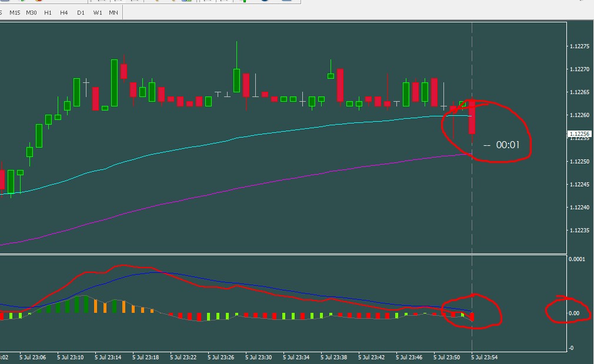This screenshot has height=364, width=594.
Task: Click the indicator scale value 0.00
Action: click(x=574, y=313)
